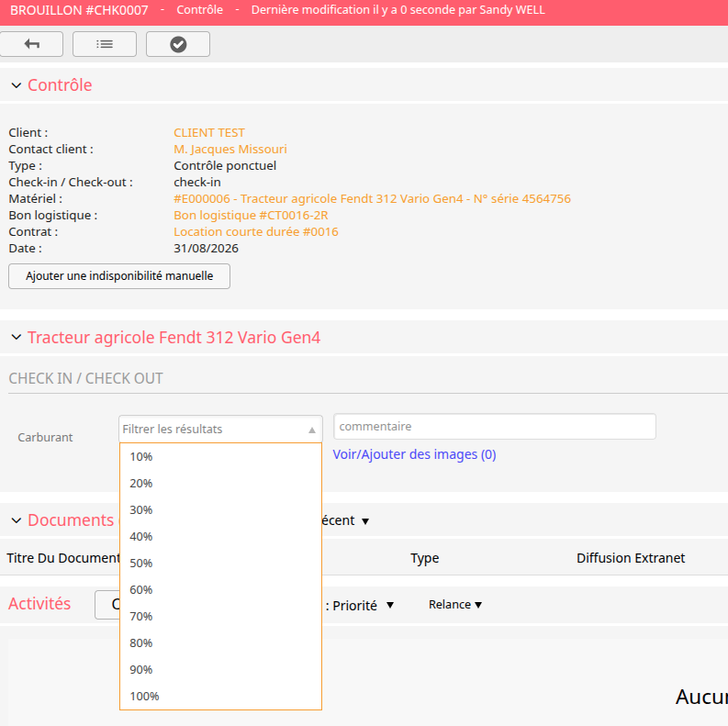The width and height of the screenshot is (728, 726).
Task: Click the Contrôle section title
Action: pyautogui.click(x=60, y=85)
